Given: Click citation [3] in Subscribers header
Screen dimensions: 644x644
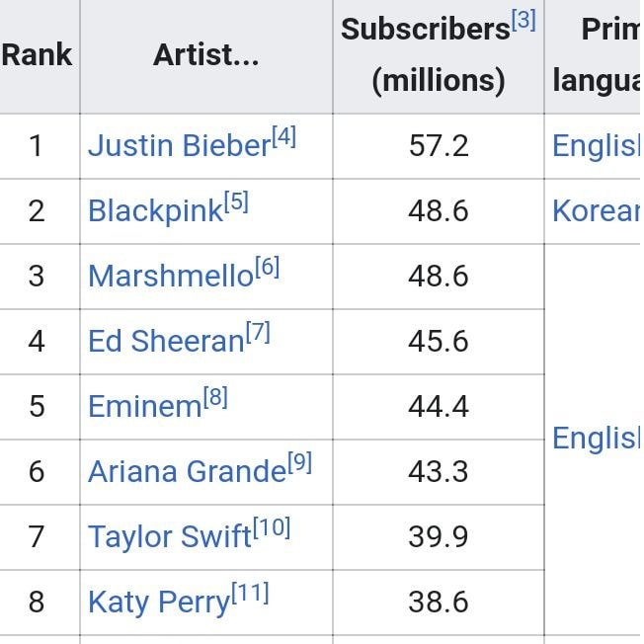Looking at the screenshot, I should pyautogui.click(x=523, y=20).
